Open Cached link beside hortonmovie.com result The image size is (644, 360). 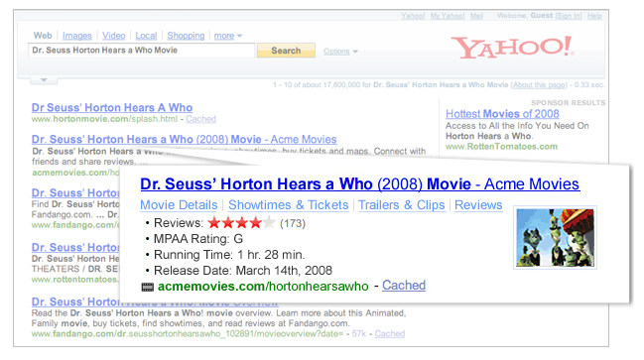coord(200,119)
